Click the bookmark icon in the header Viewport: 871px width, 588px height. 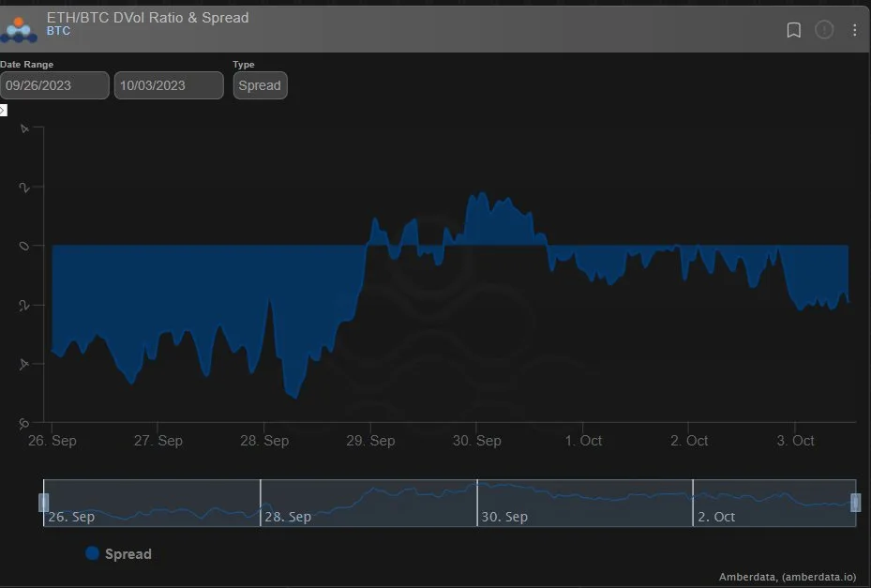point(794,30)
